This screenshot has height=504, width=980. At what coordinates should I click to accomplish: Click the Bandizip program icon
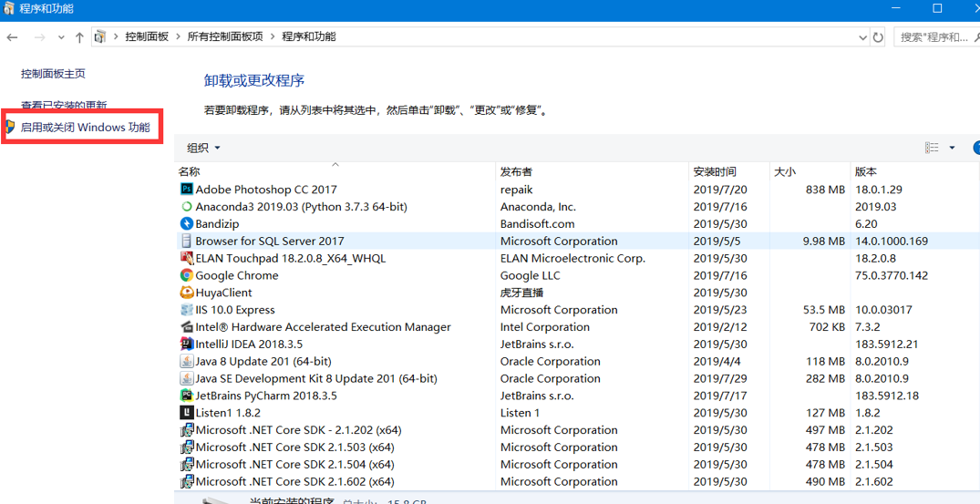[186, 223]
